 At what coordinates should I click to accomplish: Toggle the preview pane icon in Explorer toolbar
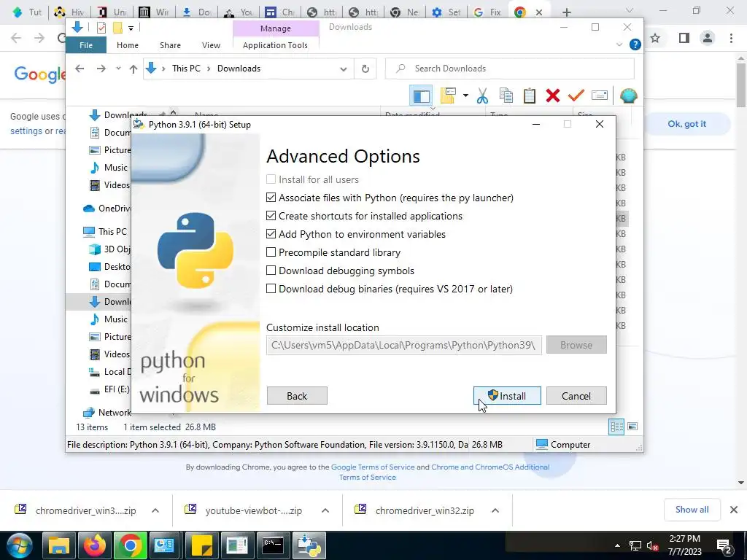[x=421, y=96]
